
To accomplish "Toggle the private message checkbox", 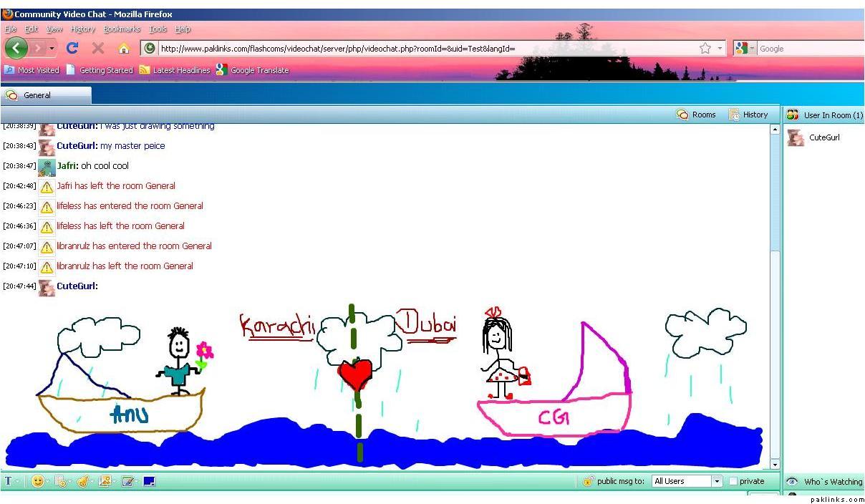I will point(733,481).
